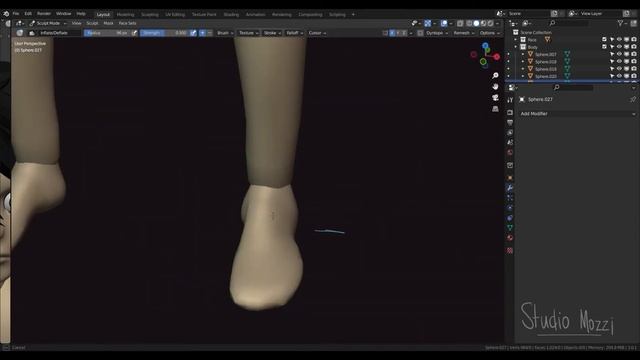Select rendered viewport shading
The height and width of the screenshot is (360, 640).
click(491, 23)
